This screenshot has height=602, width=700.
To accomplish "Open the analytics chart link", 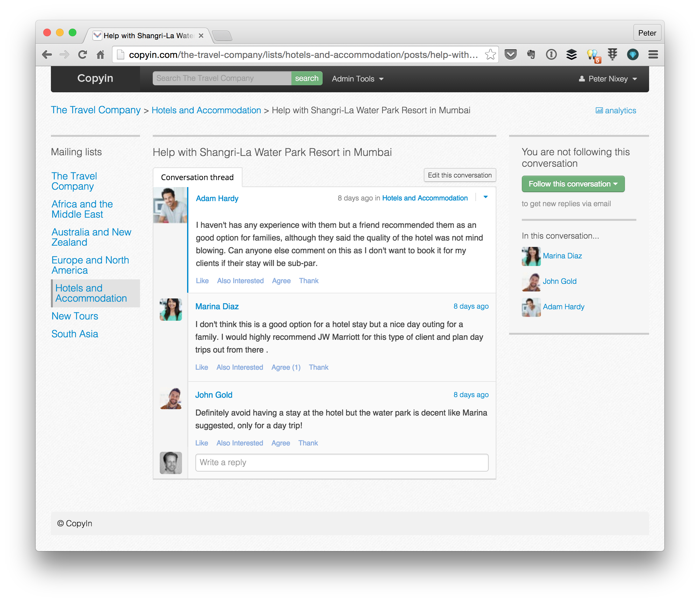I will click(616, 111).
